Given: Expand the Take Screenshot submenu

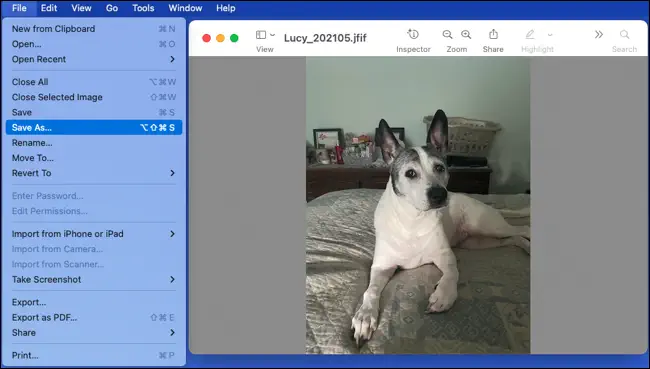Looking at the screenshot, I should [x=94, y=279].
